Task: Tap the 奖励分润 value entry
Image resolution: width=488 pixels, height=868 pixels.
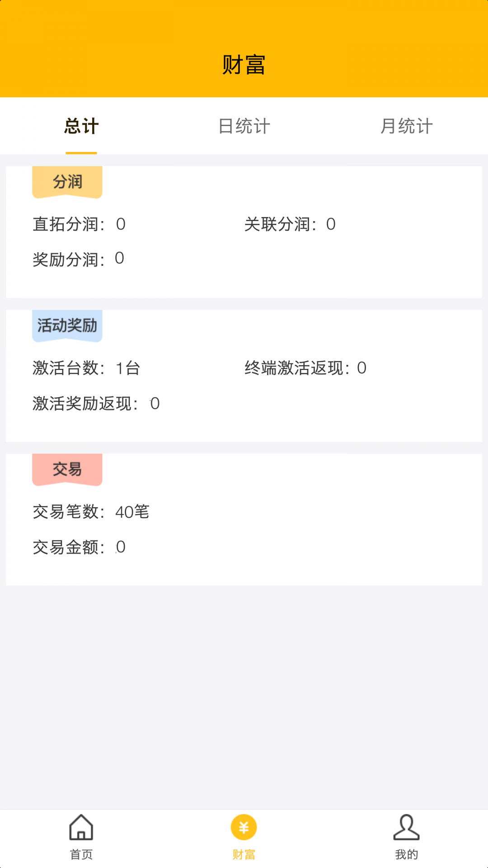Action: tap(78, 259)
